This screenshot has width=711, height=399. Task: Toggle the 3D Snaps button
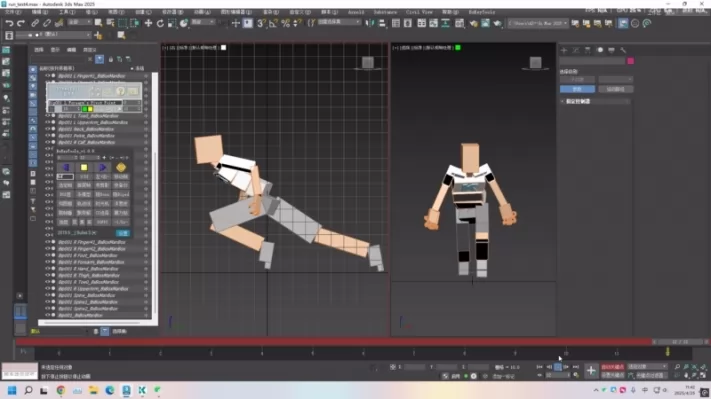(x=261, y=23)
